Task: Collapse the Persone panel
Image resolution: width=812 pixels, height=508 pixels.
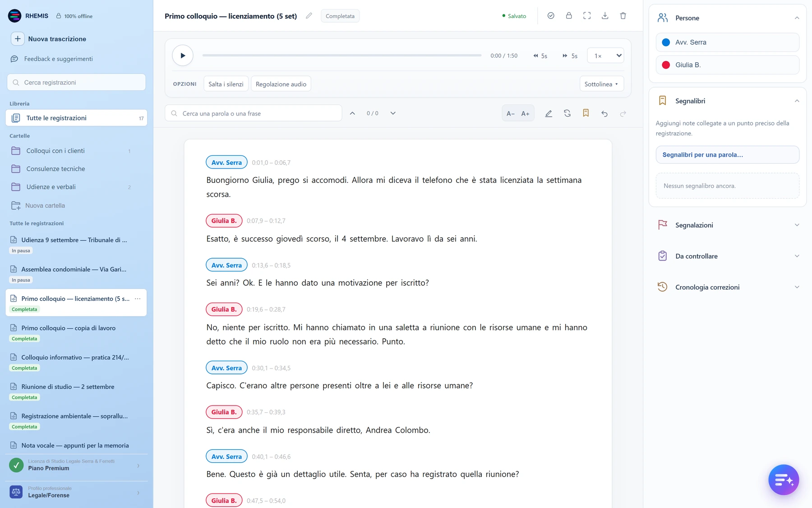Action: [797, 18]
